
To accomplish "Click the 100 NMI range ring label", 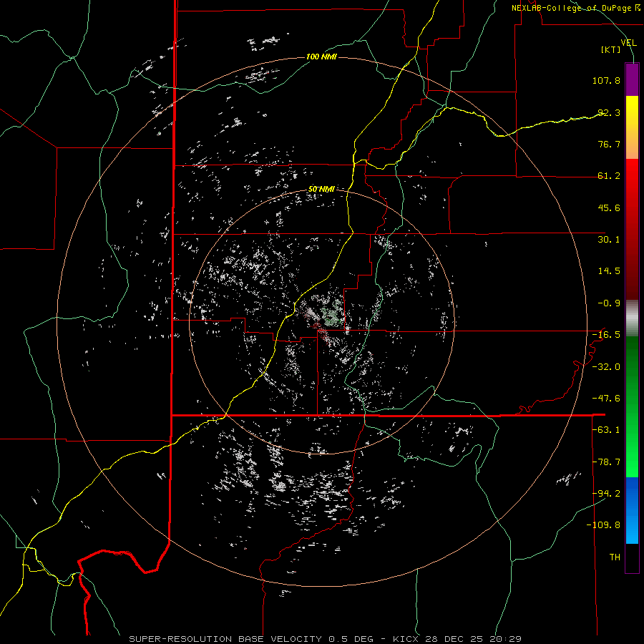I will (x=321, y=57).
